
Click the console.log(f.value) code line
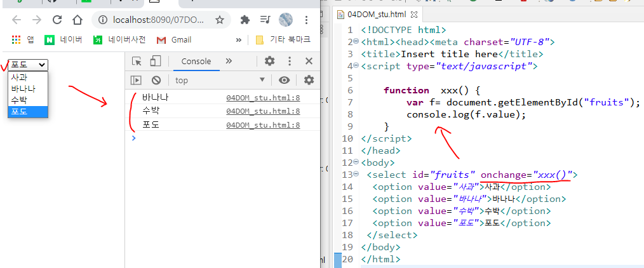point(466,114)
